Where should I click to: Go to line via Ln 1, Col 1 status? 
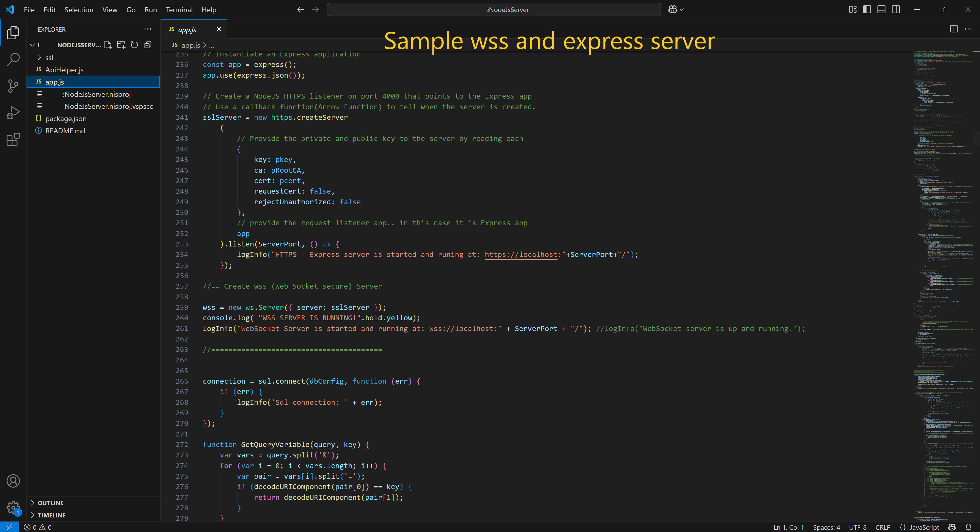click(x=788, y=527)
